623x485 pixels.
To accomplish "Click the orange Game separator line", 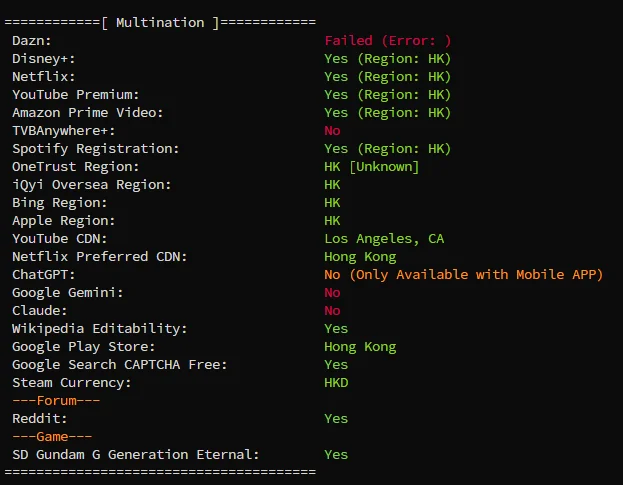I will (x=52, y=437).
